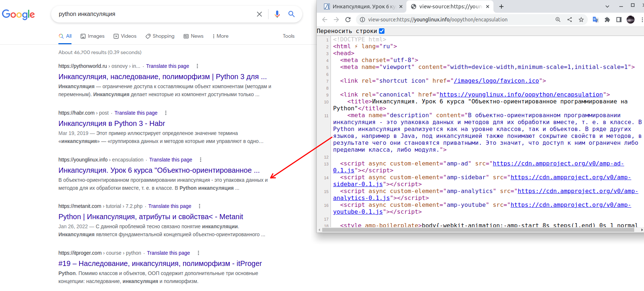Close the view-source tab
The width and height of the screenshot is (644, 291).
point(488,7)
